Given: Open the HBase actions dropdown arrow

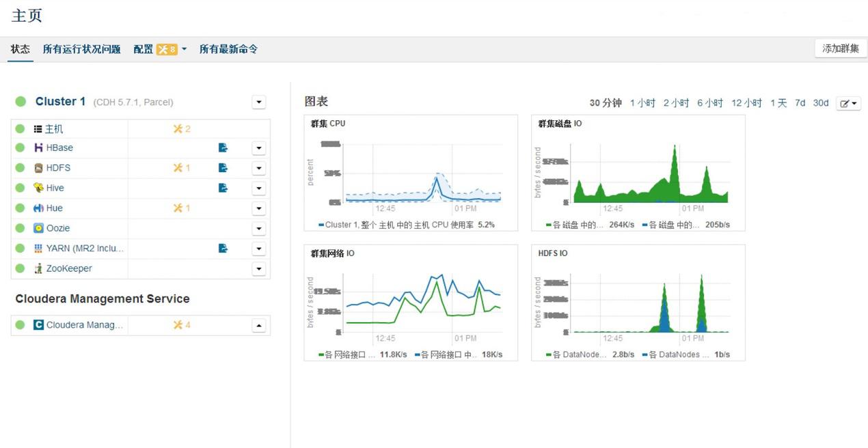Looking at the screenshot, I should (258, 148).
